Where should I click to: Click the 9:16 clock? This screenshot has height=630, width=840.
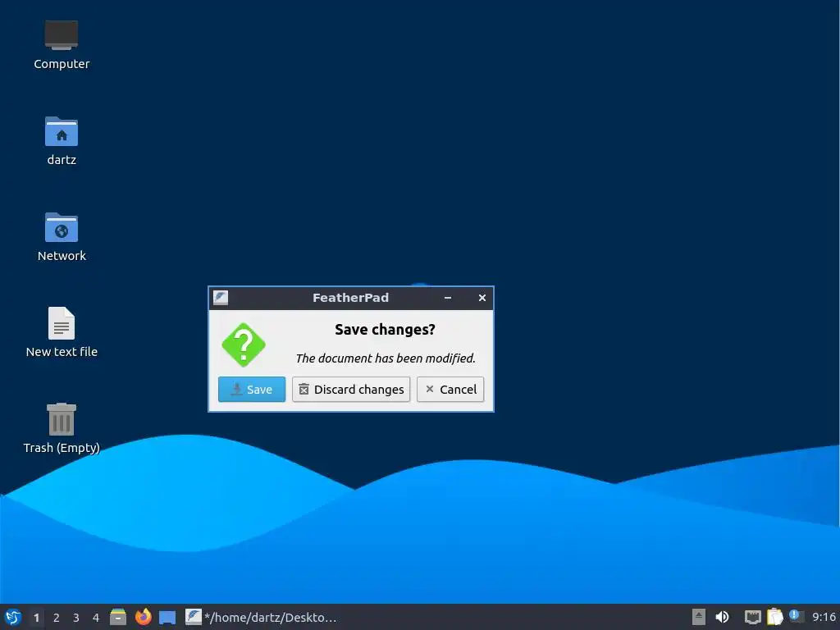[x=824, y=617]
